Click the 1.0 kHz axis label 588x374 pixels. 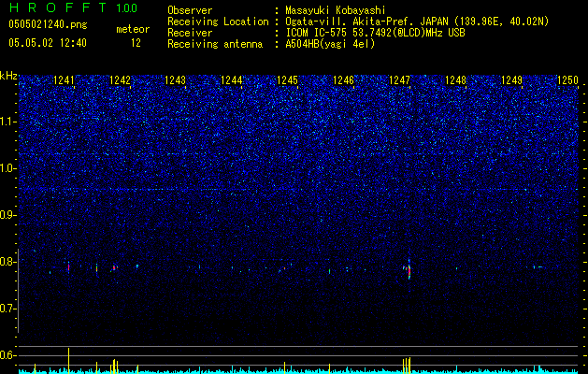[8, 168]
